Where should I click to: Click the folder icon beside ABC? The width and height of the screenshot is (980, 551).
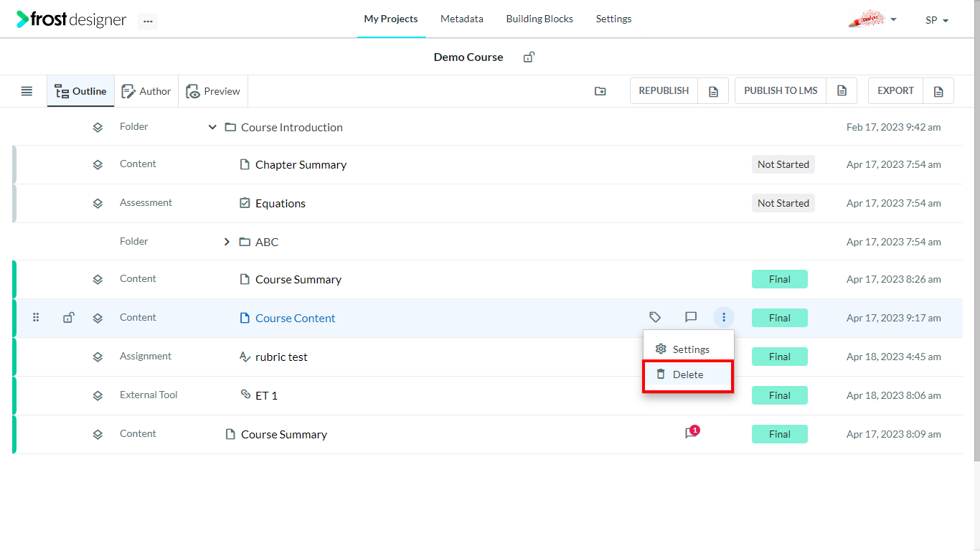coord(245,242)
